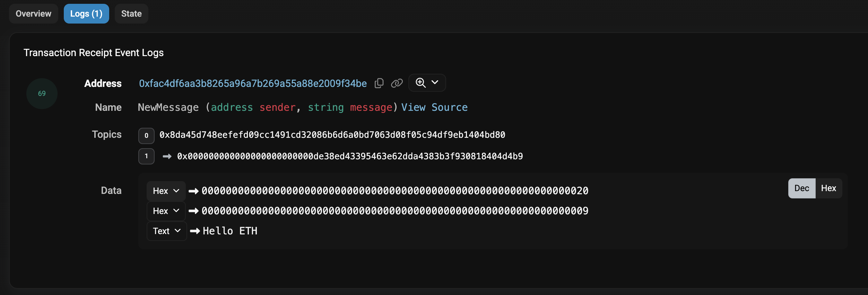Click the arrow before topic 1 value
Screen dimensions: 868x295
click(167, 157)
